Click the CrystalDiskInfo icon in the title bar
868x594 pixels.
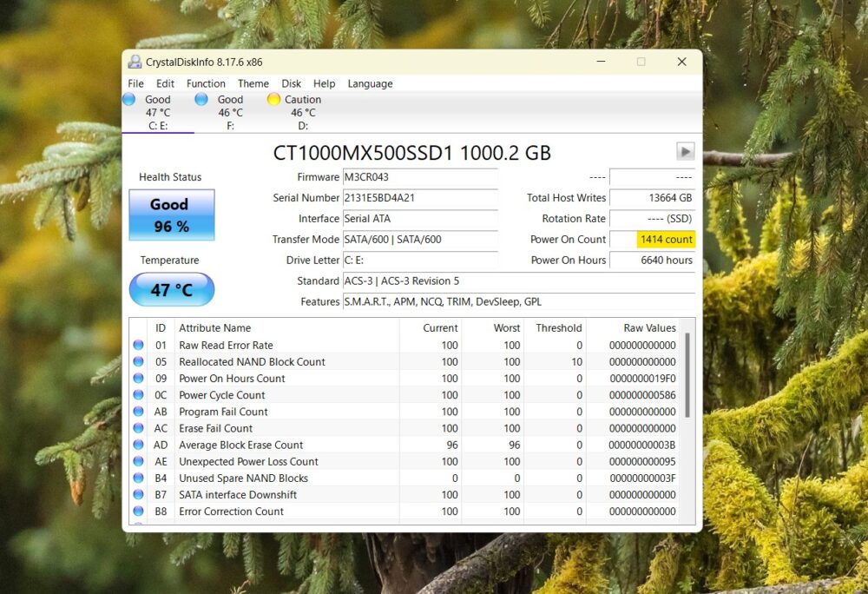[135, 62]
